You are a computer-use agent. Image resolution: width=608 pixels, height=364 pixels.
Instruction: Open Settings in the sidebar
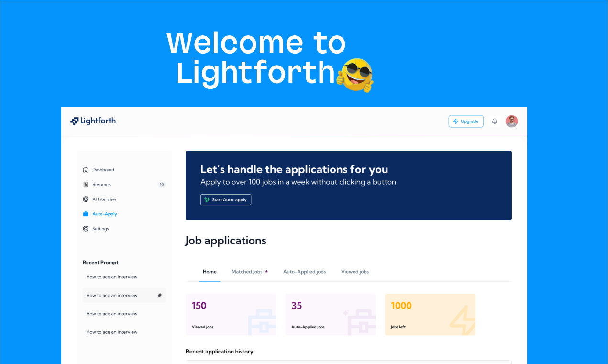100,229
